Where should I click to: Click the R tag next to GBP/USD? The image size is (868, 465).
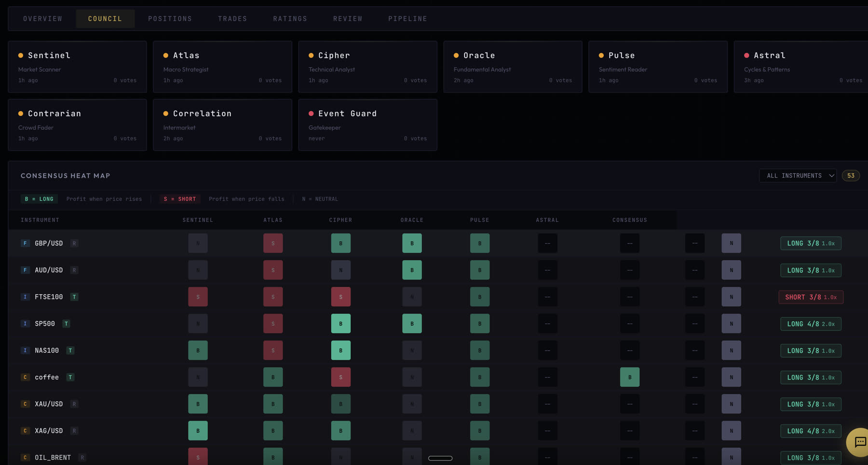point(74,243)
